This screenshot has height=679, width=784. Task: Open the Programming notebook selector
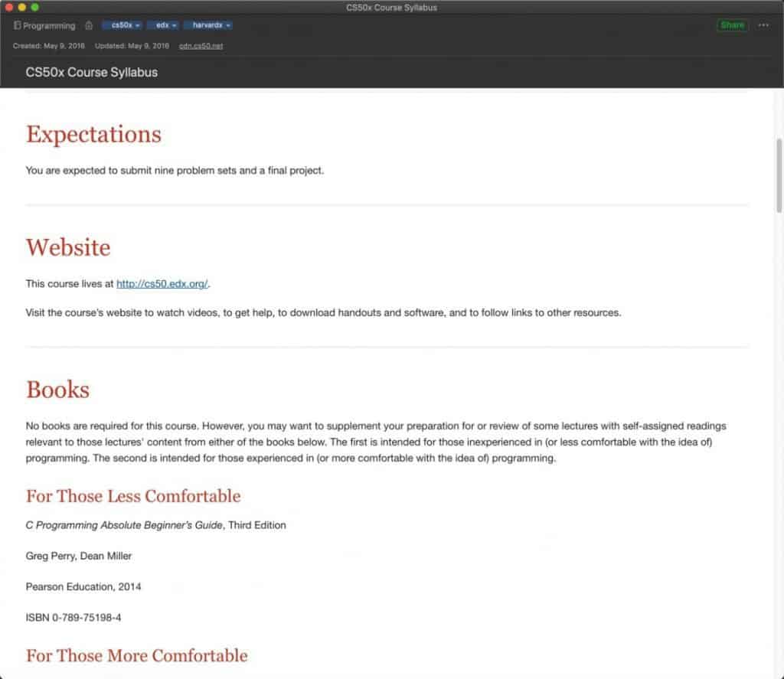pos(44,25)
